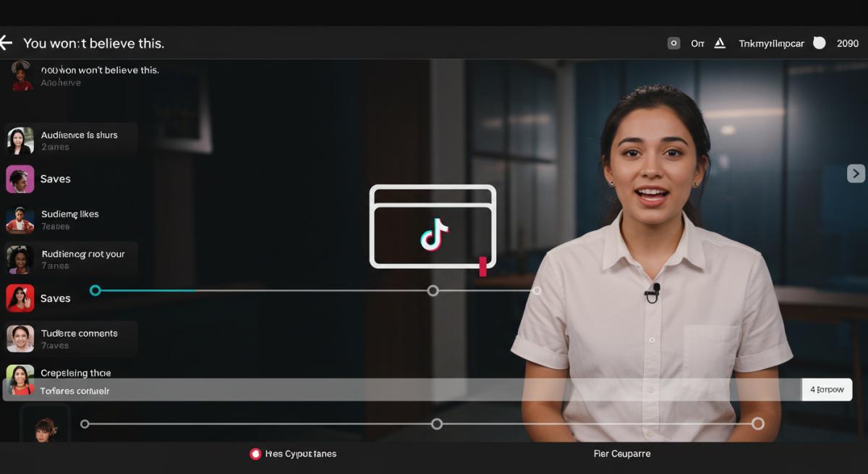The width and height of the screenshot is (868, 474).
Task: Click the next chevron arrow on video
Action: pyautogui.click(x=856, y=174)
